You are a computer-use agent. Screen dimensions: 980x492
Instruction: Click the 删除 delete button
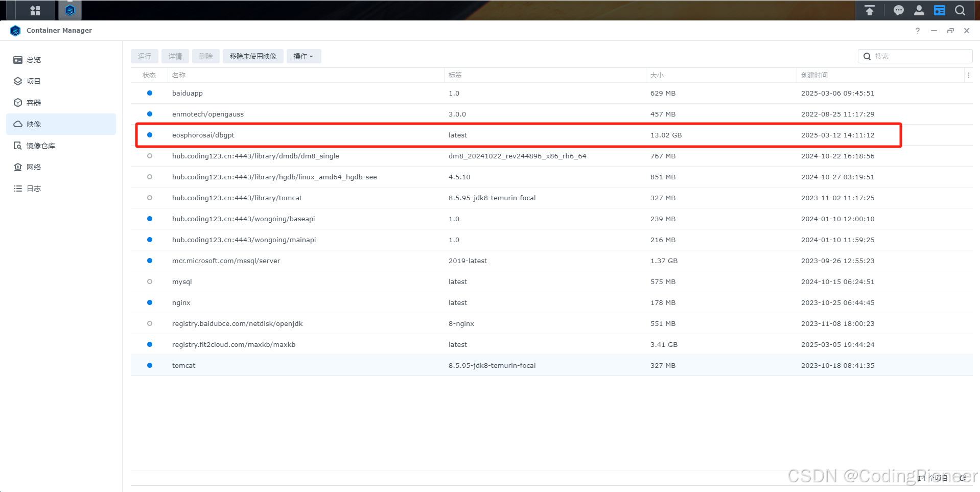(x=206, y=56)
